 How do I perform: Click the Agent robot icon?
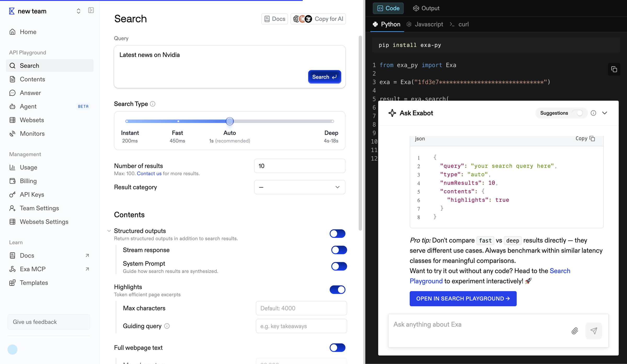(13, 106)
